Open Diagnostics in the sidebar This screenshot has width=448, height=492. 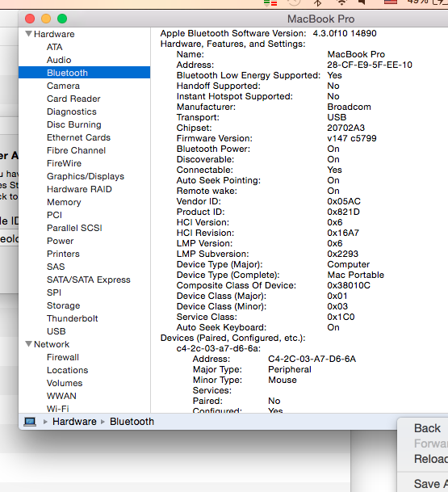[x=72, y=111]
